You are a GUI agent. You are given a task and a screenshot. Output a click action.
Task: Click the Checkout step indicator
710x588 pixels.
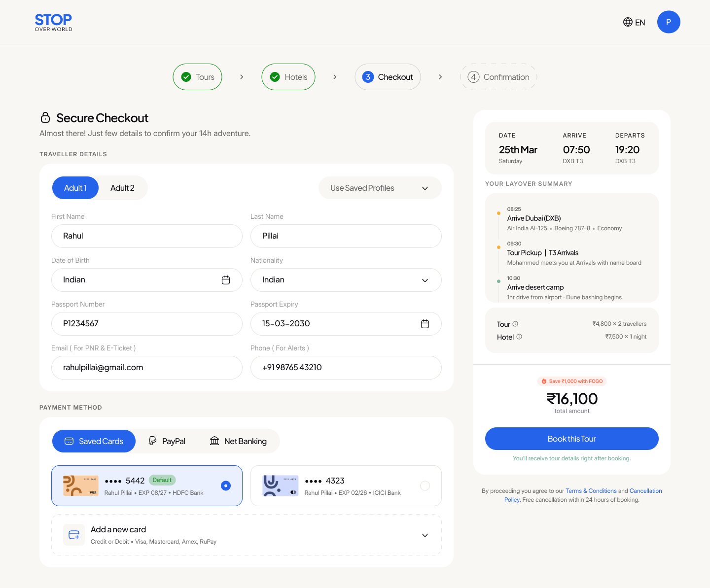(x=388, y=77)
